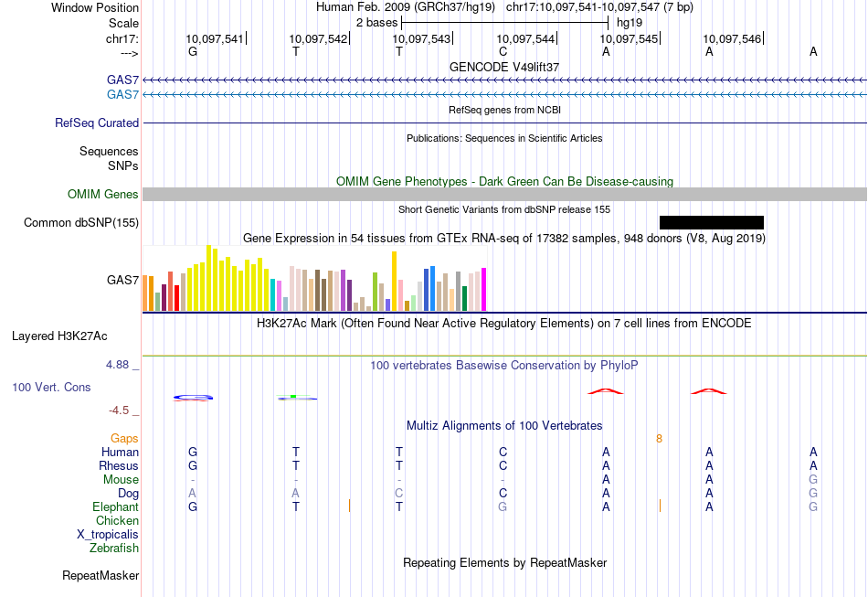The height and width of the screenshot is (597, 868).
Task: Click the H3K27Ac Mark ENCODE track title
Action: click(504, 323)
